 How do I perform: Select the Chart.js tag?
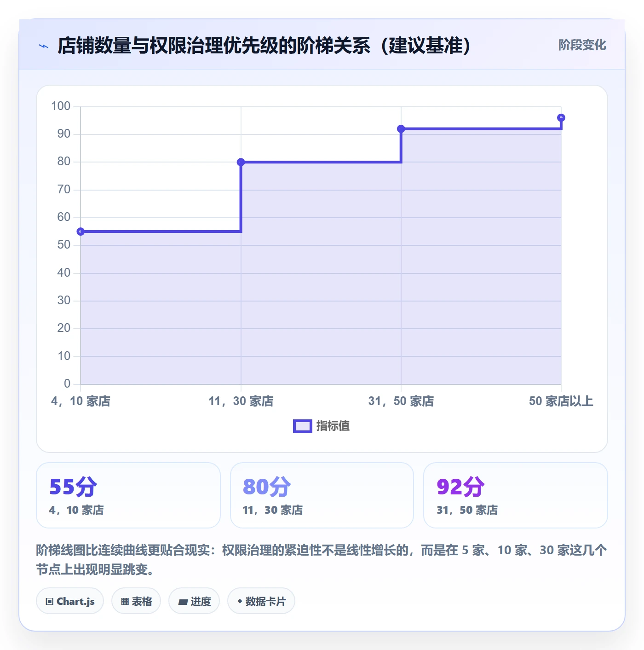pyautogui.click(x=70, y=601)
